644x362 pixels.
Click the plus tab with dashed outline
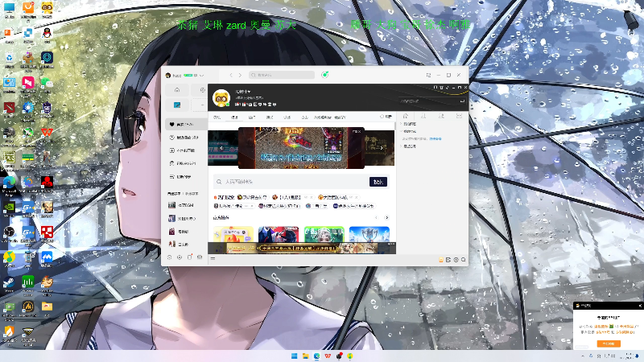pyautogui.click(x=201, y=105)
